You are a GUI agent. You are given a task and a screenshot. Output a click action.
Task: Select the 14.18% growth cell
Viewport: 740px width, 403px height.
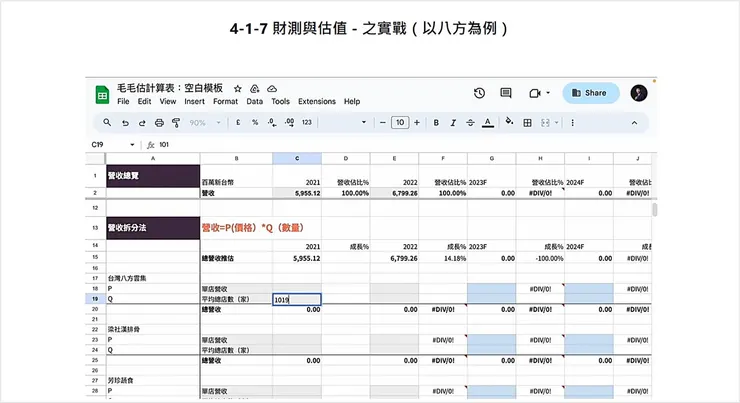(443, 259)
